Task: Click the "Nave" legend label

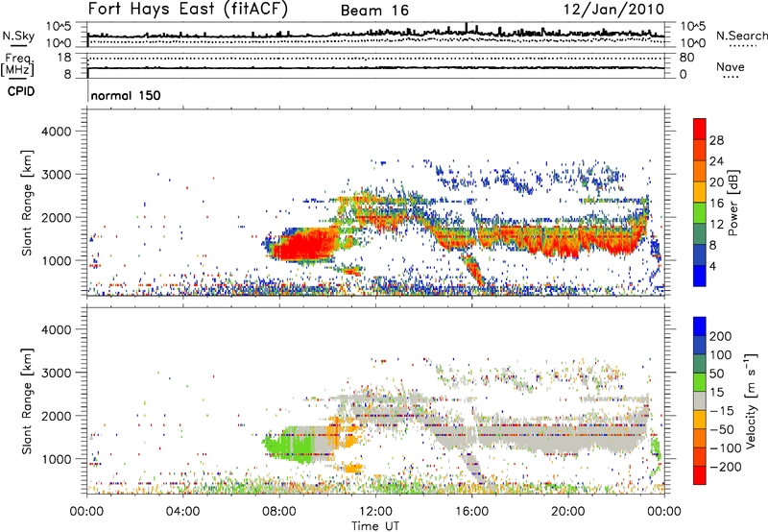Action: (731, 66)
